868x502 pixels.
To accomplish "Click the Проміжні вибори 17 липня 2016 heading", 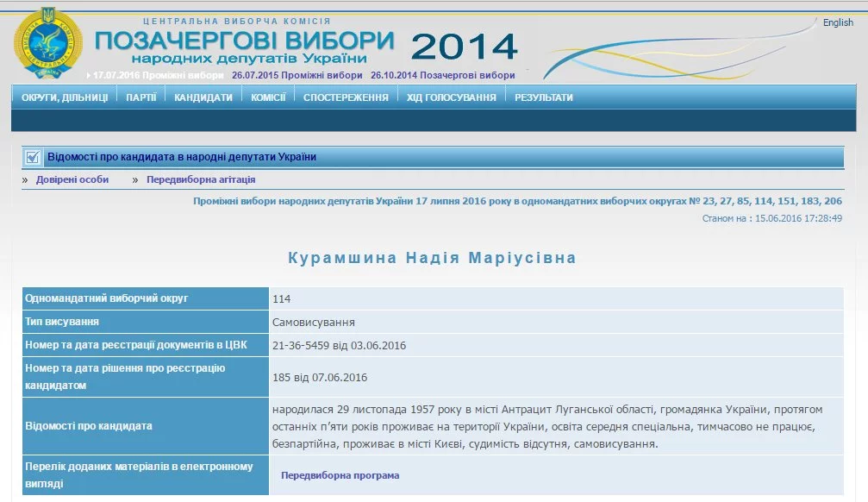I will [x=517, y=201].
